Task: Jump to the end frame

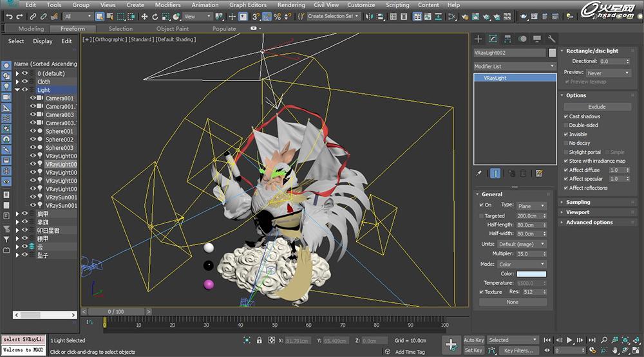Action: [592, 340]
